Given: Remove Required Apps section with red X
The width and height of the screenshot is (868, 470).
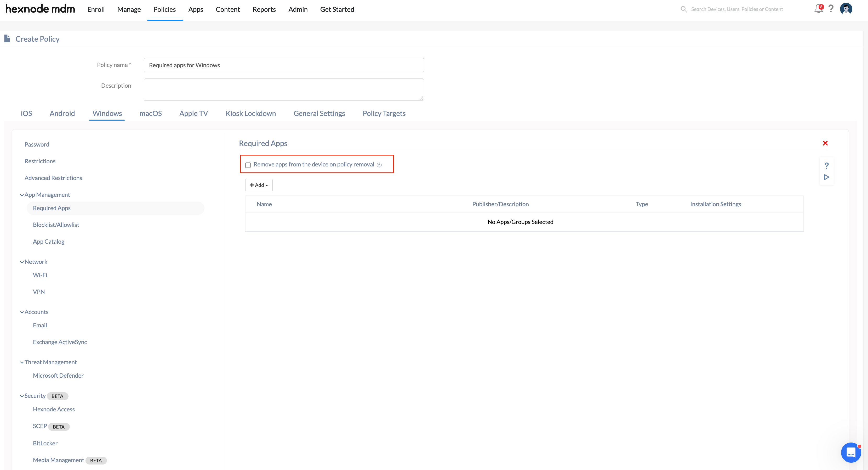Looking at the screenshot, I should point(825,143).
